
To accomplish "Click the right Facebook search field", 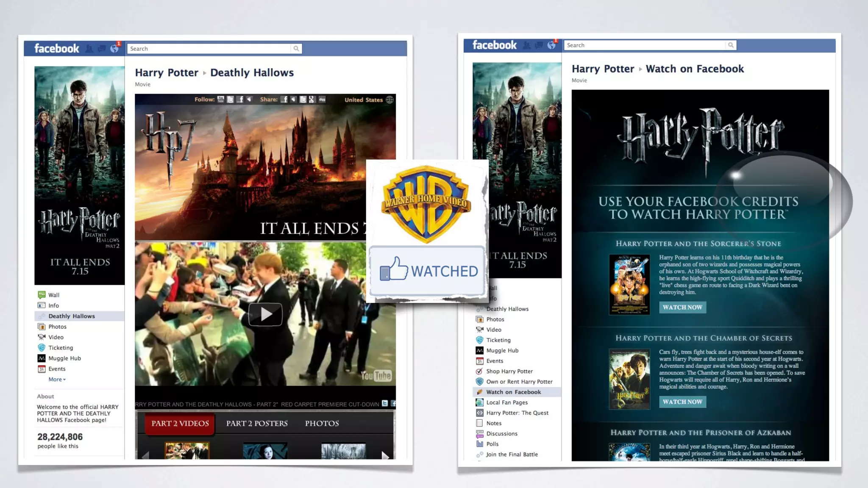I will [x=644, y=45].
